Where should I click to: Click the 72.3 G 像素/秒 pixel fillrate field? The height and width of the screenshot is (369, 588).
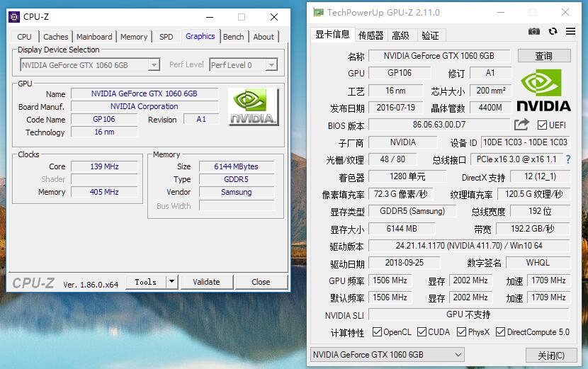400,194
